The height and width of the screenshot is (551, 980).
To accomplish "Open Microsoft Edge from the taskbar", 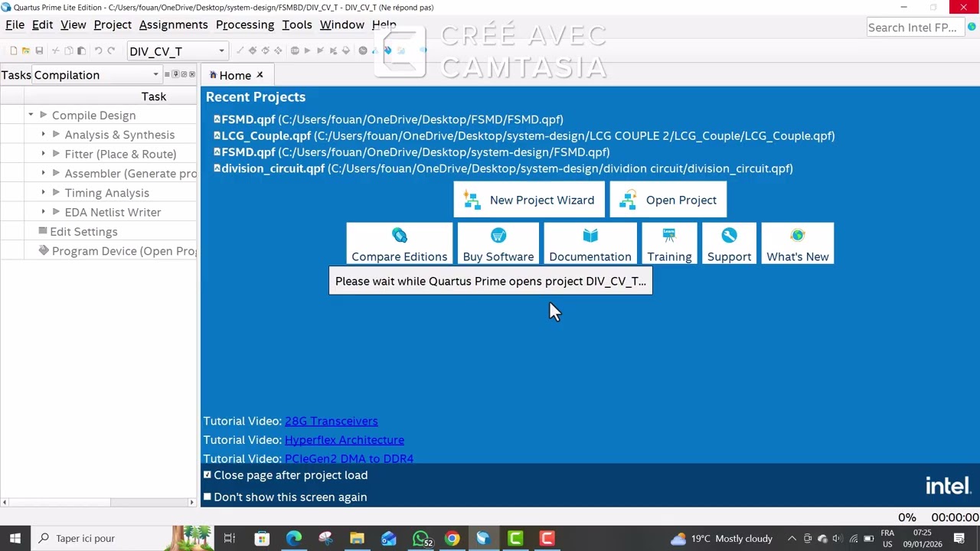I will click(x=294, y=538).
